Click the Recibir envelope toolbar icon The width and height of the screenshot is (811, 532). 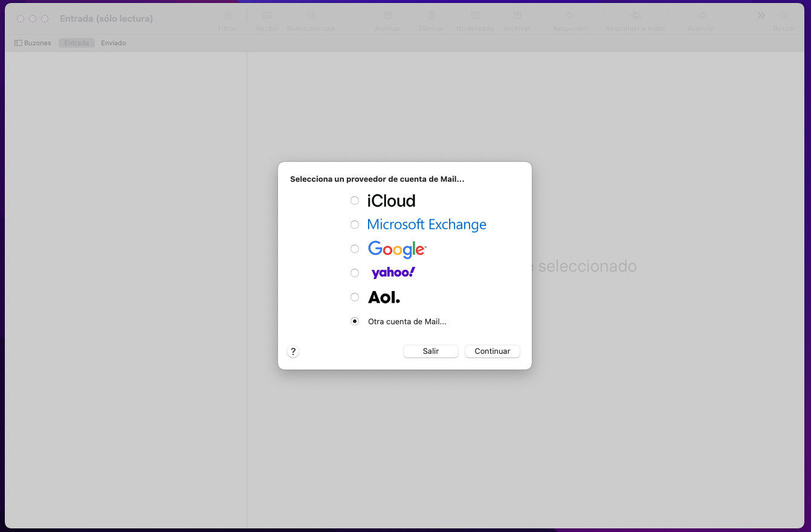[x=267, y=16]
